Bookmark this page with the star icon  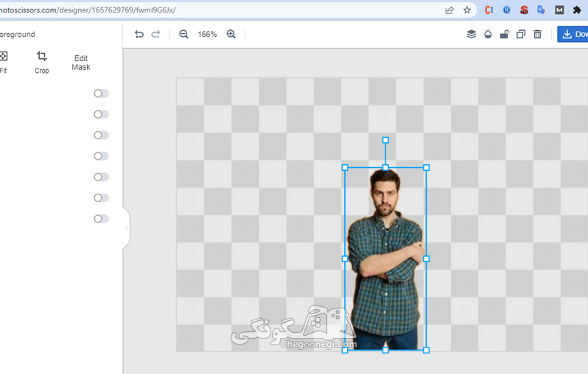(x=467, y=10)
